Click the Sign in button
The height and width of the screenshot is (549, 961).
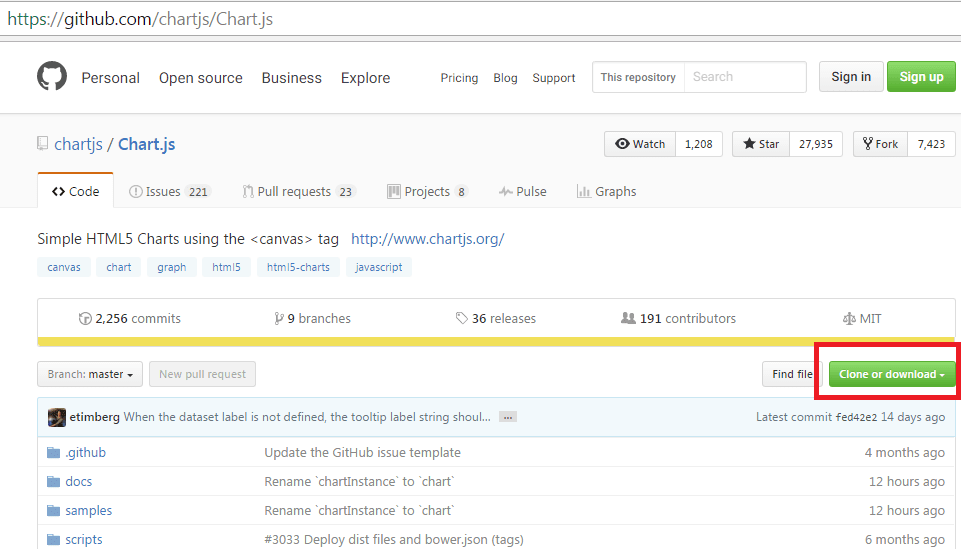tap(851, 77)
